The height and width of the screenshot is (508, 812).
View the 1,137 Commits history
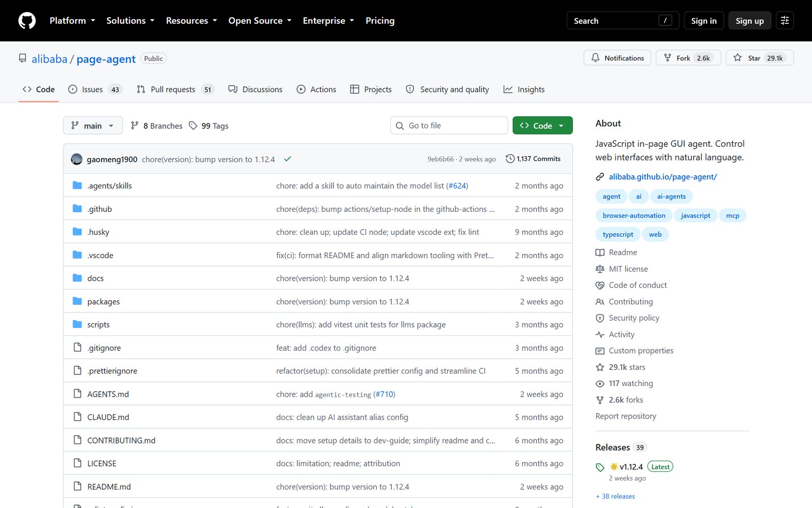point(533,159)
